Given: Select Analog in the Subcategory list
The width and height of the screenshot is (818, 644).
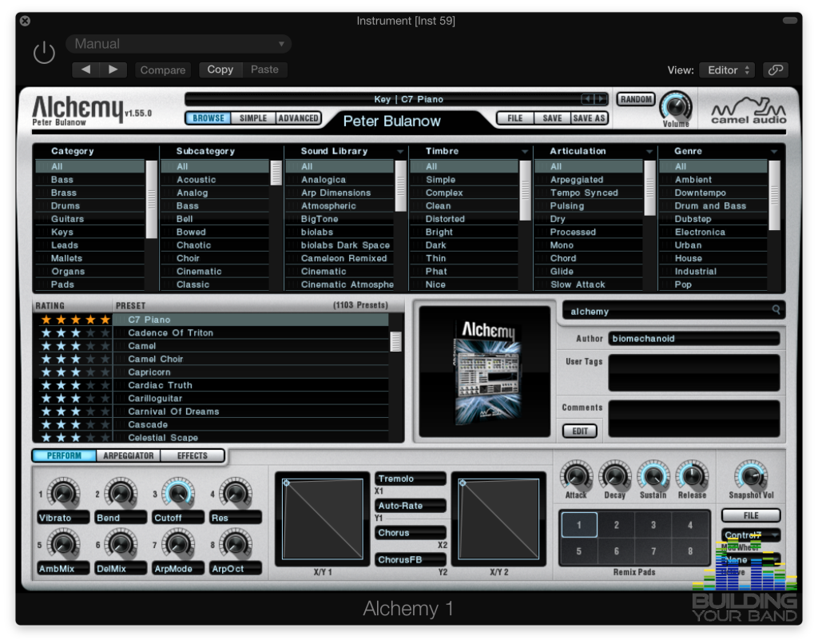Looking at the screenshot, I should point(215,193).
